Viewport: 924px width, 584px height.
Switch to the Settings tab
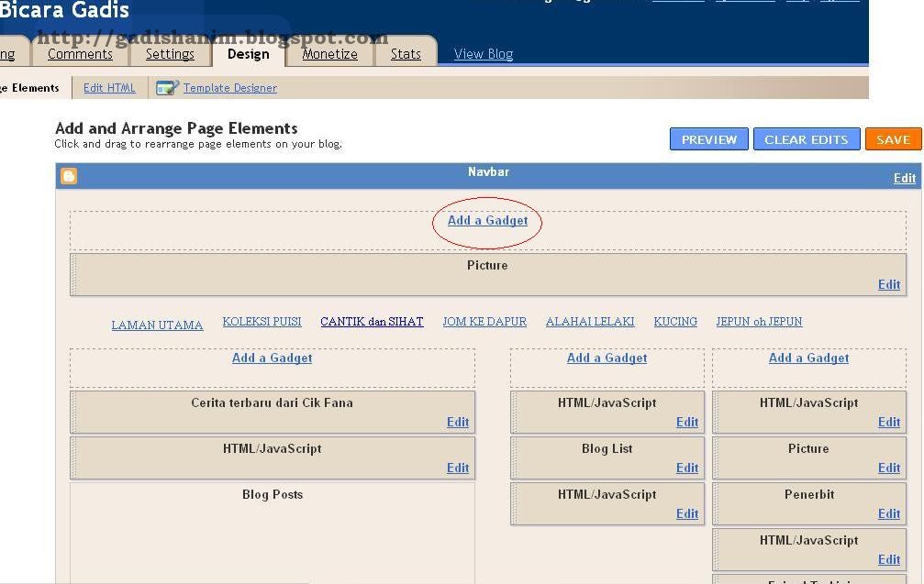pos(170,54)
